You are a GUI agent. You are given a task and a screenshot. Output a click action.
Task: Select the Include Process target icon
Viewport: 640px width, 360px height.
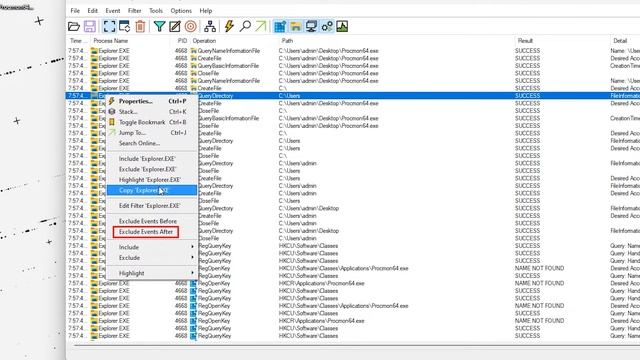191,27
